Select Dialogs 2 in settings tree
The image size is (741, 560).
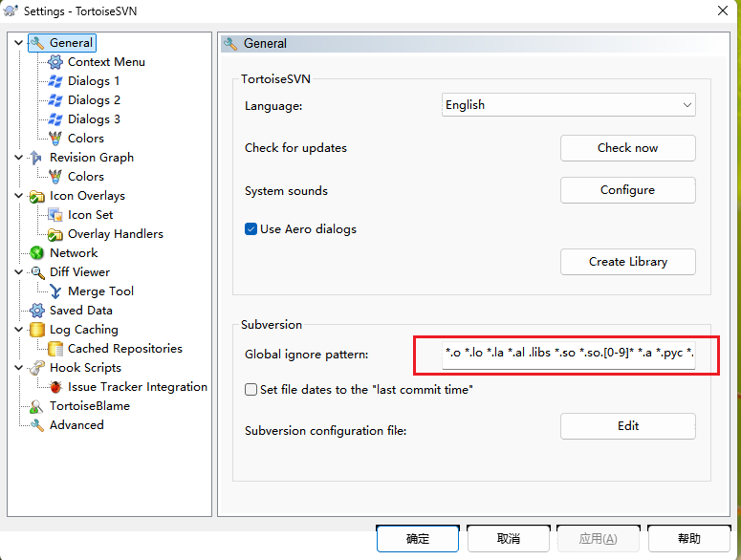coord(94,100)
